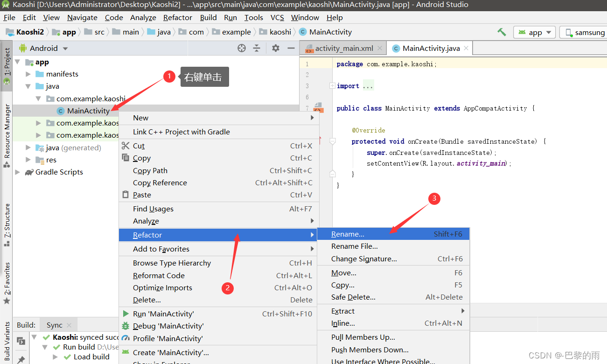607x364 pixels.
Task: Choose Copy Path in context menu
Action: [218, 170]
